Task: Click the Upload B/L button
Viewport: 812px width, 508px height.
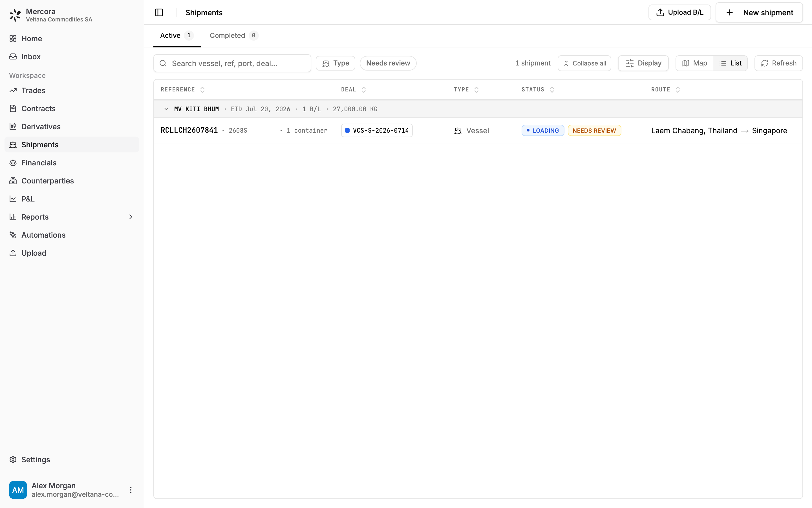Action: [x=679, y=12]
